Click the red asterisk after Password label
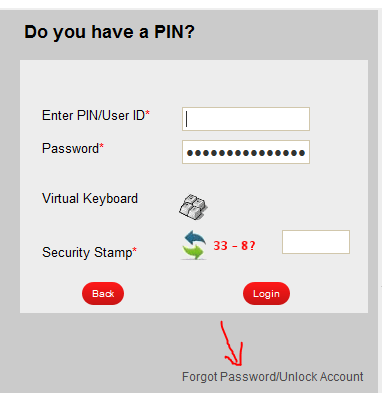 (102, 146)
